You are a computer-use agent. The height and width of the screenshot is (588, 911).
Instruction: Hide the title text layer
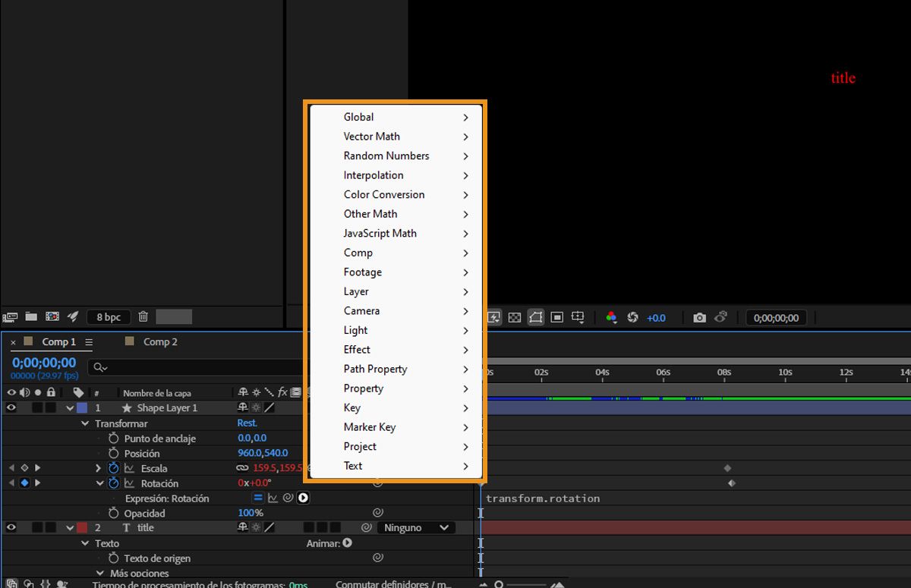(x=10, y=527)
